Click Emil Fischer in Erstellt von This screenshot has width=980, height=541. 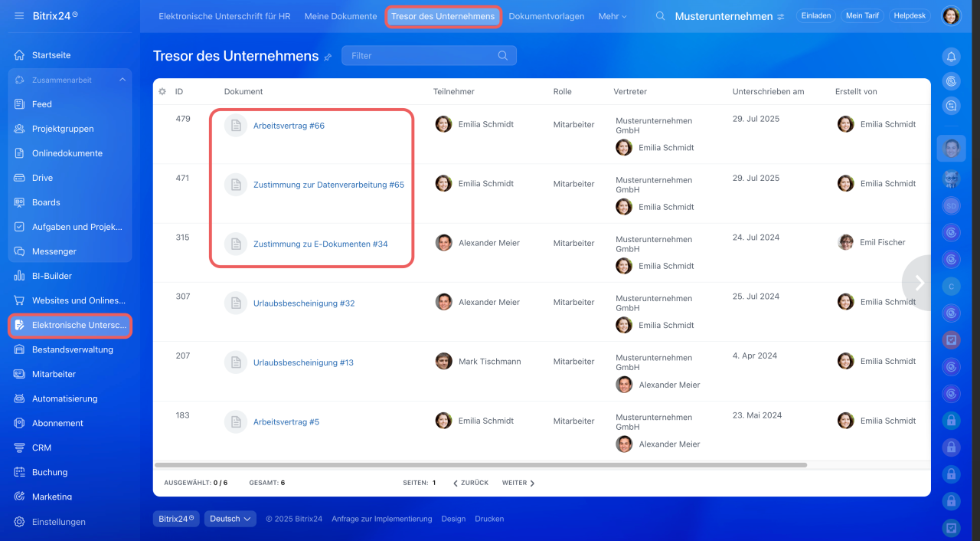click(x=882, y=242)
